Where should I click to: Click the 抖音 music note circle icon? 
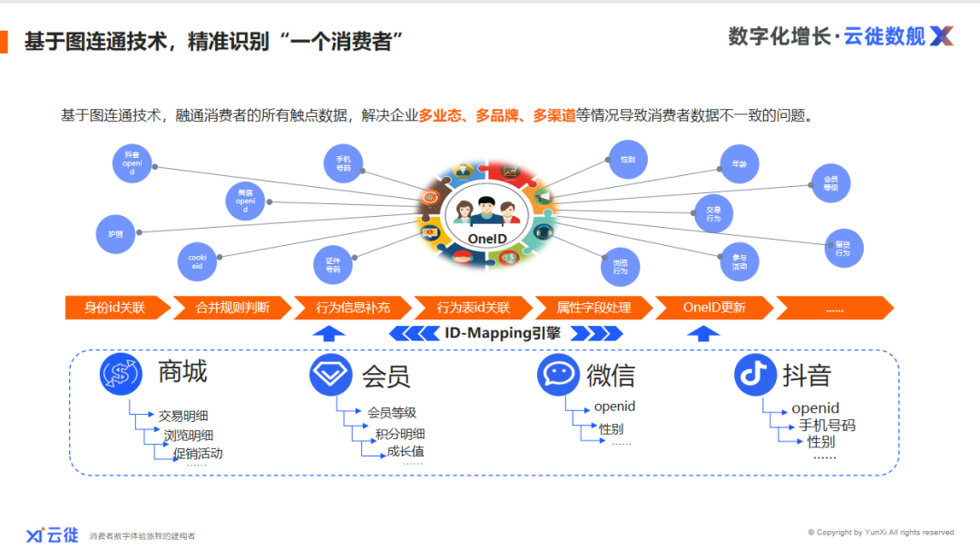tap(755, 374)
